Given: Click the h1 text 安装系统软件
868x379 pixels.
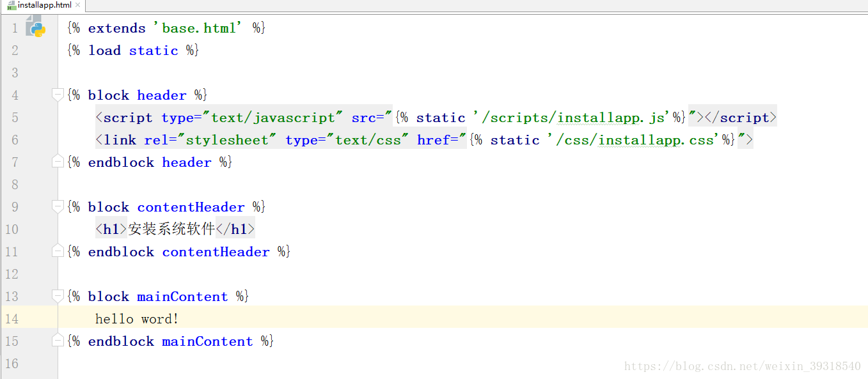Looking at the screenshot, I should pos(171,229).
